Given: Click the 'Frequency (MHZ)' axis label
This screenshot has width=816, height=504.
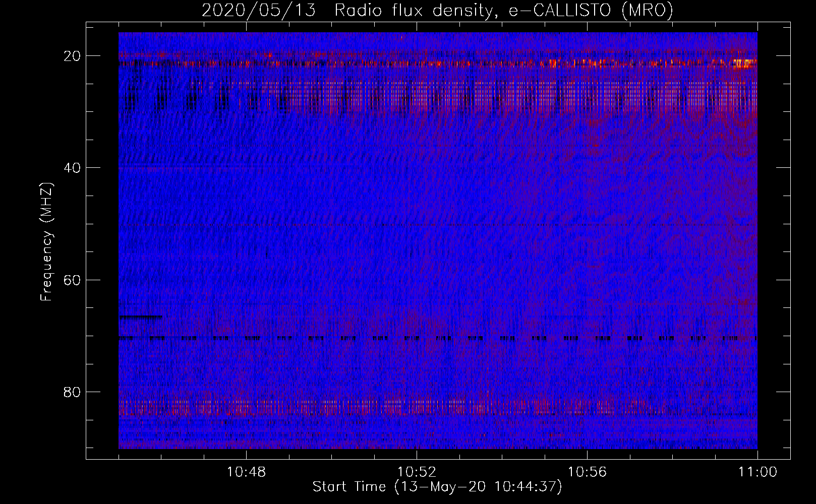Looking at the screenshot, I should point(46,242).
